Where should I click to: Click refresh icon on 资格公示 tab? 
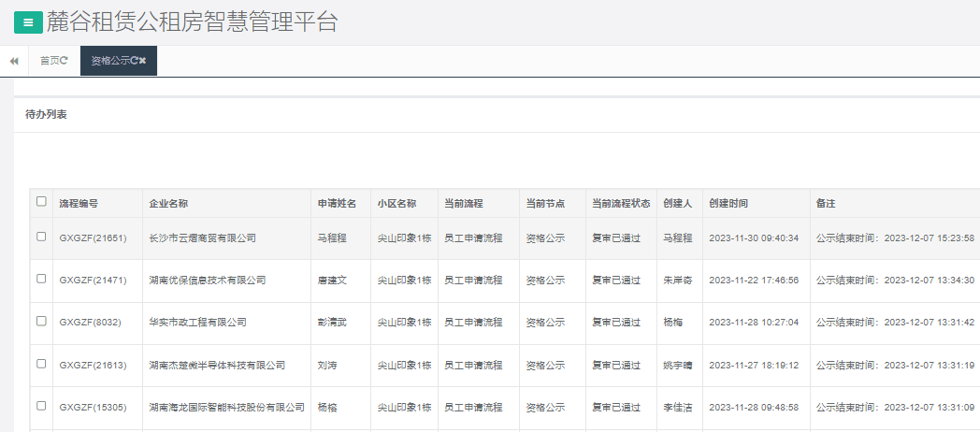135,61
